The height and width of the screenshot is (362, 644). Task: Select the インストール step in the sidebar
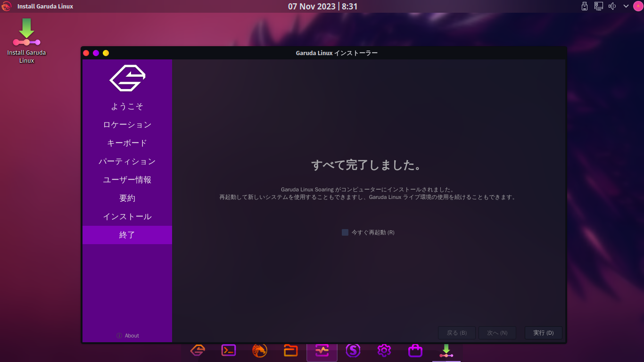pos(127,217)
